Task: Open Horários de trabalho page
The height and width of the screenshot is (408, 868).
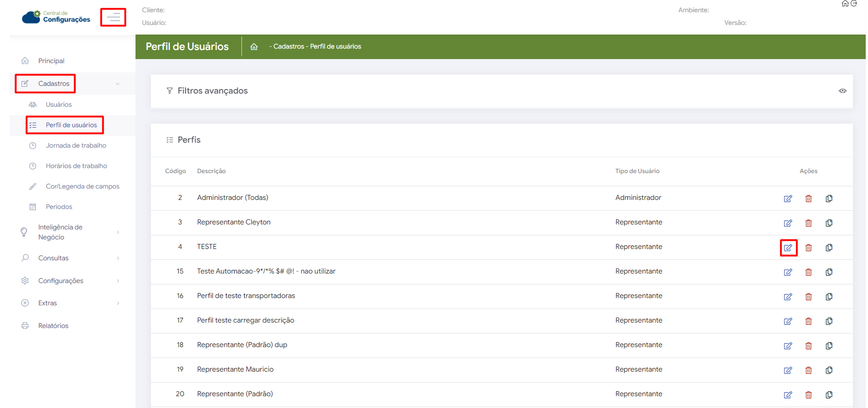Action: [x=76, y=166]
